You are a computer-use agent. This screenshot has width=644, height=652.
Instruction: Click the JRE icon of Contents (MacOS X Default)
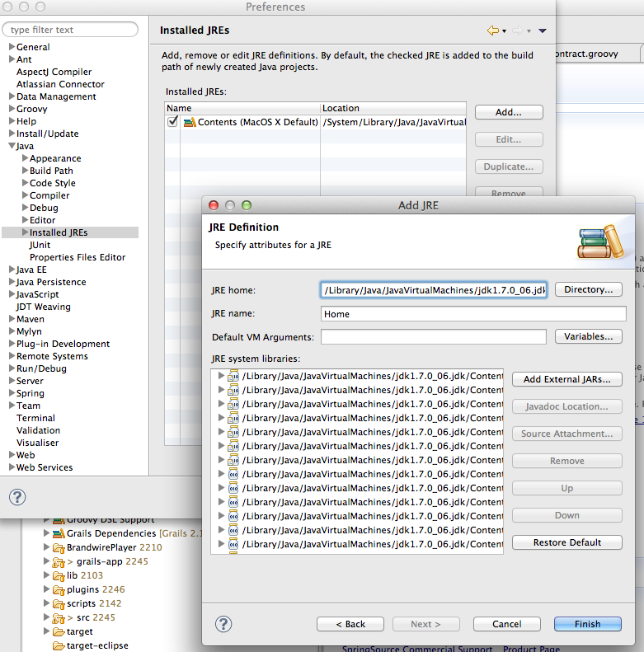pos(190,122)
